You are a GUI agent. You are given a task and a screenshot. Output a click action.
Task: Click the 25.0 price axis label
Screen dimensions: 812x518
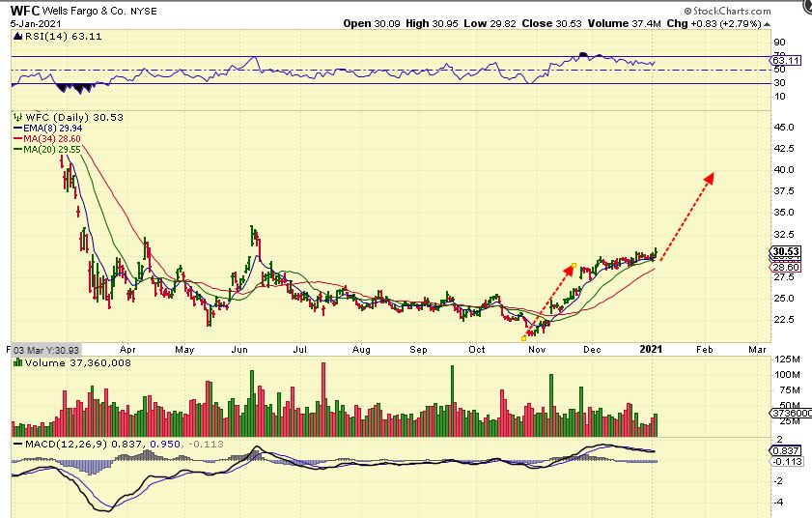[784, 299]
